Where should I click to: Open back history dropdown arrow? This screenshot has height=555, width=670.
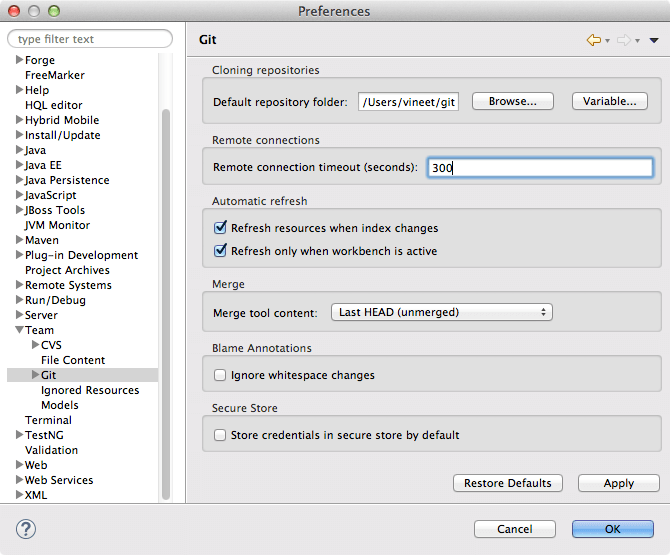608,41
